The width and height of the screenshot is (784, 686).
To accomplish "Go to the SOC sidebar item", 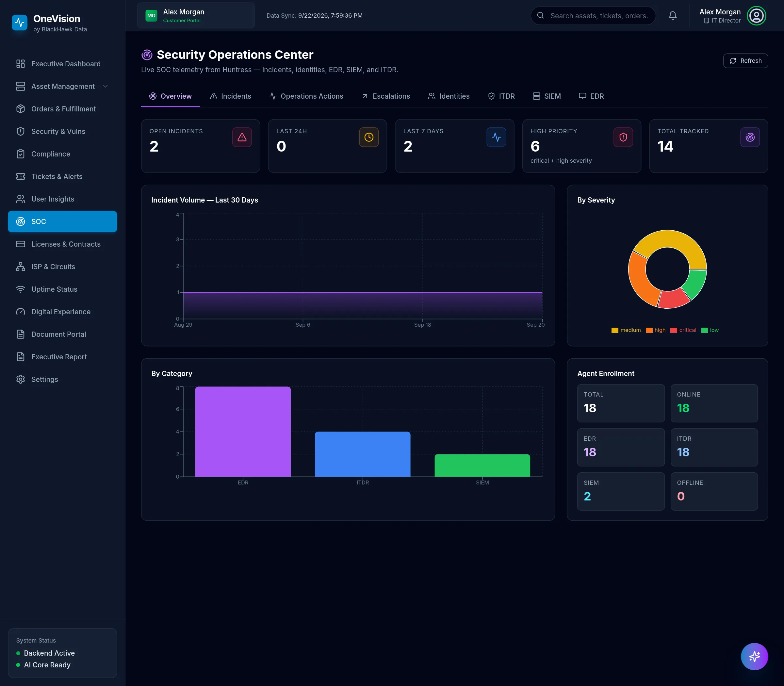I will pyautogui.click(x=62, y=221).
